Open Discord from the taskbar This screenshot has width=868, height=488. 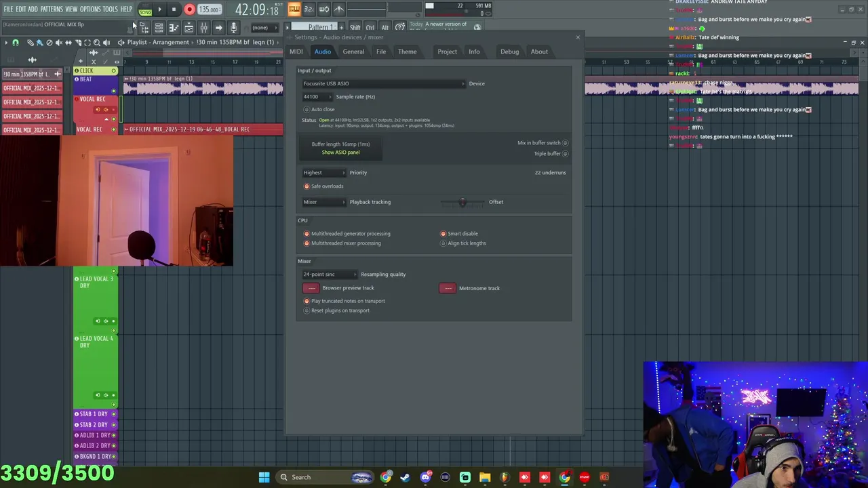[425, 477]
